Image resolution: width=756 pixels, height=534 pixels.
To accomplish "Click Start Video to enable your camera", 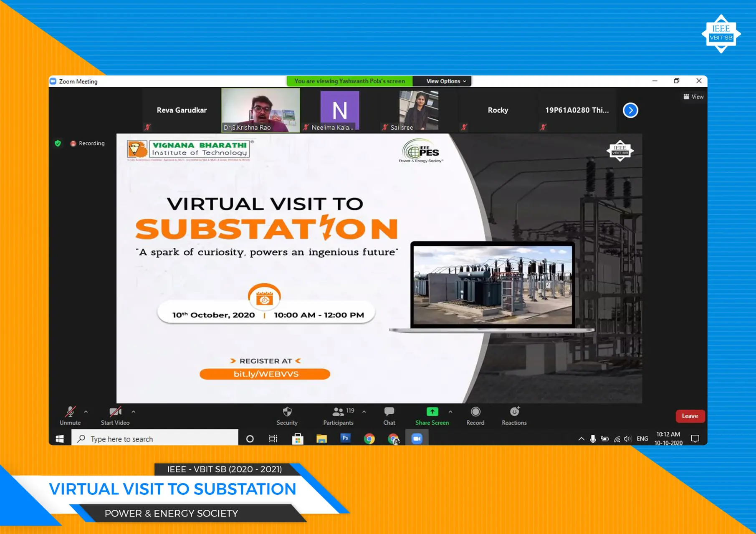I will 115,412.
